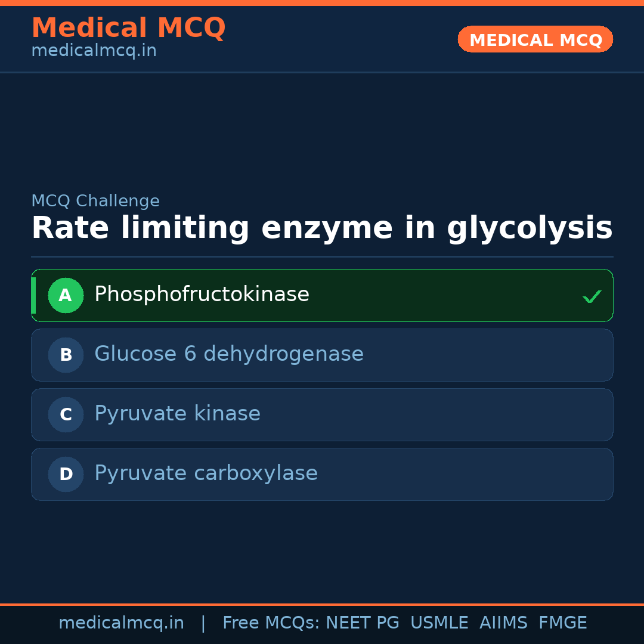Select the Pyruvate carboxylase option
644x644 pixels.
pos(206,473)
